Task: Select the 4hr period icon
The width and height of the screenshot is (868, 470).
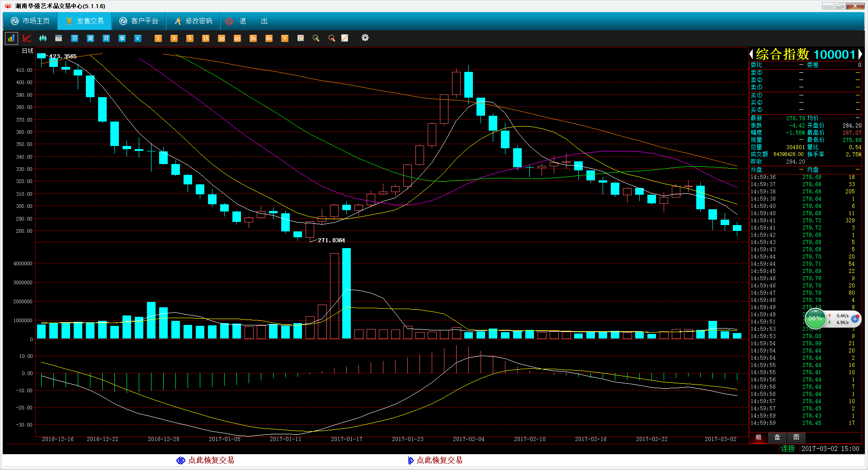Action: (x=269, y=38)
